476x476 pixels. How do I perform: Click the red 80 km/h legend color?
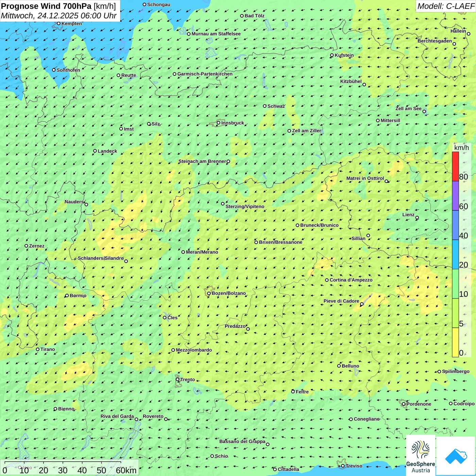click(455, 166)
